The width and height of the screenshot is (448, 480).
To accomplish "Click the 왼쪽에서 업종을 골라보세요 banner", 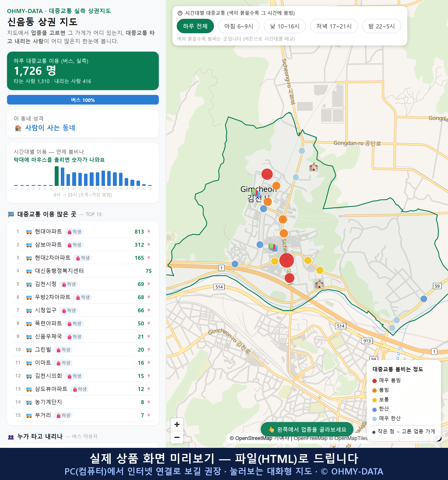I will tap(307, 429).
